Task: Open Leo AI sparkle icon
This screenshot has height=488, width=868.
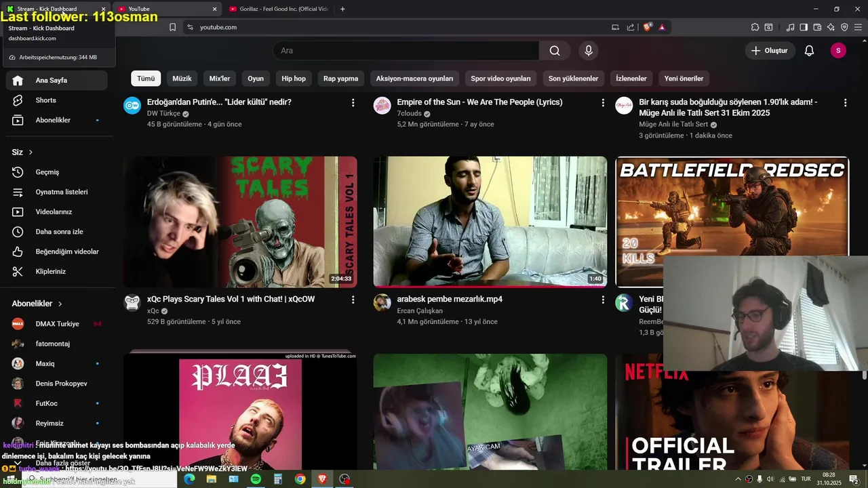Action: coord(831,27)
